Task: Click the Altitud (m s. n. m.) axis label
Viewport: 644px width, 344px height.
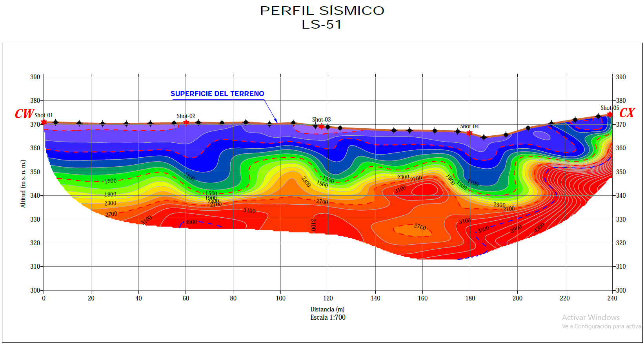Action: point(23,184)
